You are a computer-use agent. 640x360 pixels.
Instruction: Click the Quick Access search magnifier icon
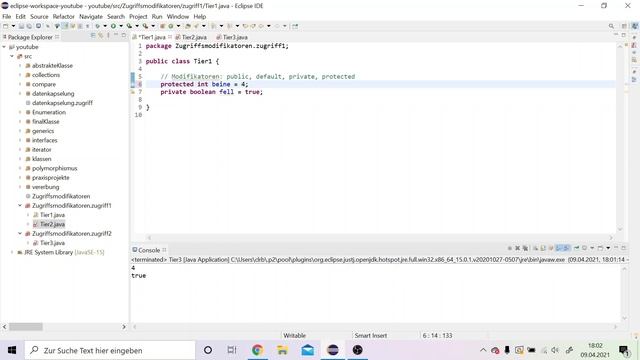[611, 26]
